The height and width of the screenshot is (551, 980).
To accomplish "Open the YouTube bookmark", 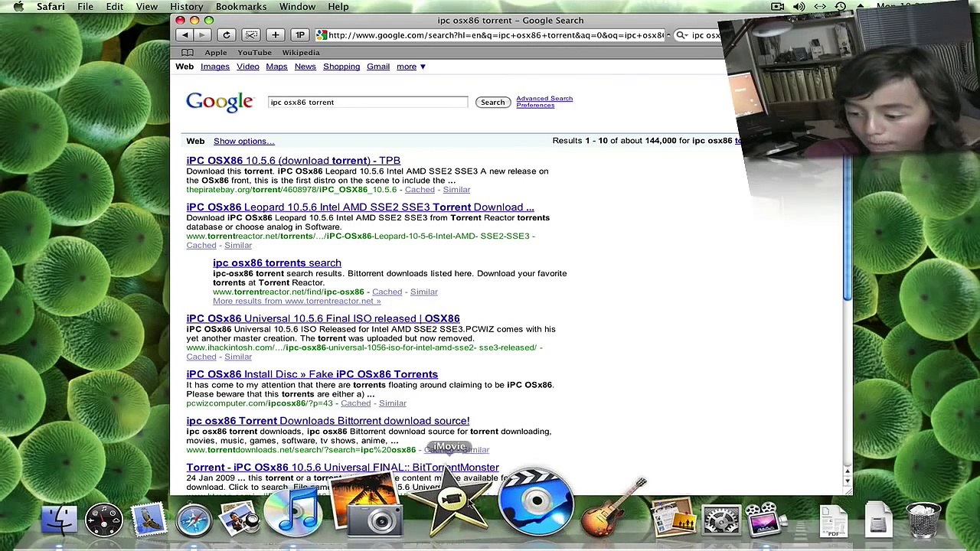I will click(x=254, y=53).
